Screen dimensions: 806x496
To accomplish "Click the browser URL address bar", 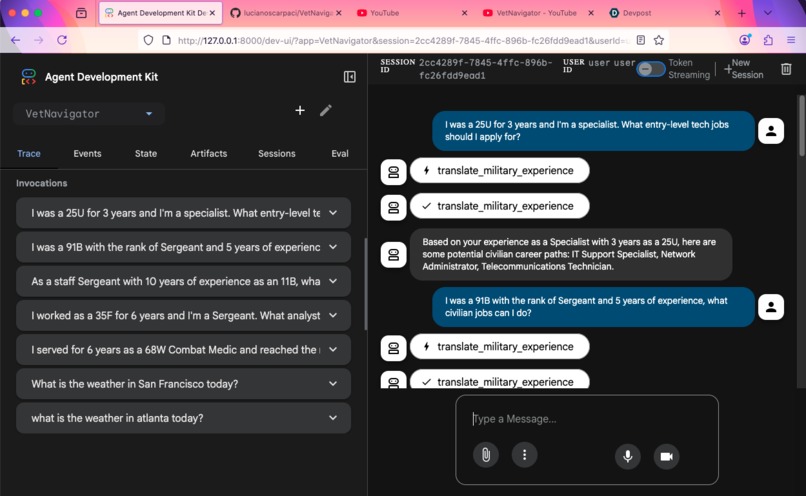I will [x=402, y=40].
